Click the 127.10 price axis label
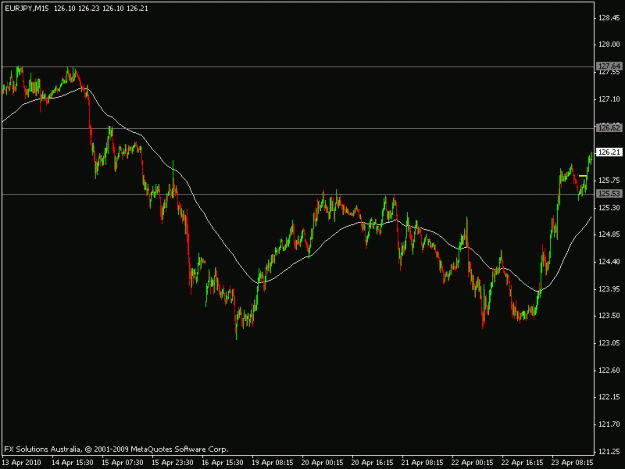This screenshot has height=469, width=625. pos(609,99)
